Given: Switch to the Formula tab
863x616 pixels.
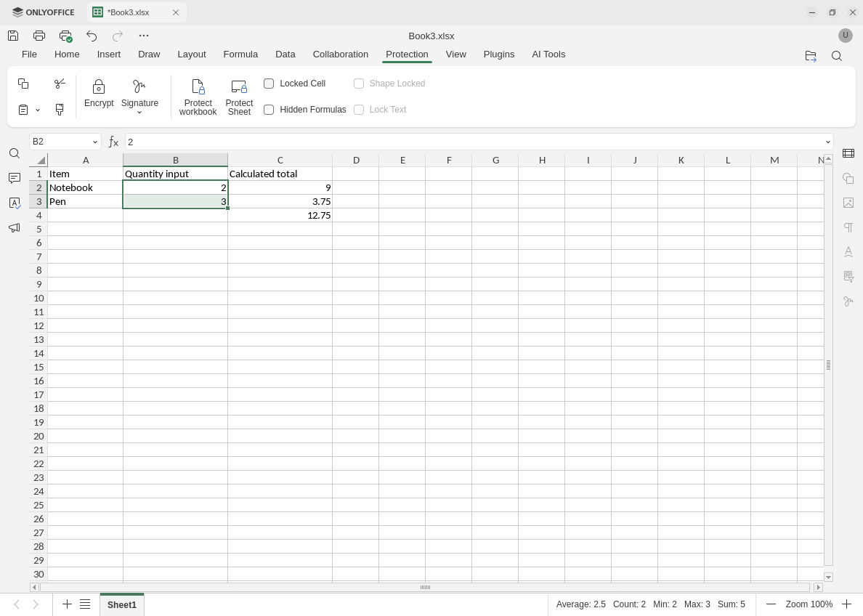Looking at the screenshot, I should point(240,54).
